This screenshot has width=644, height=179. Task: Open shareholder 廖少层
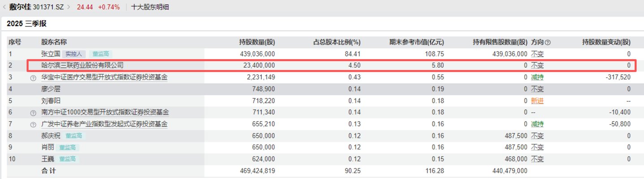tap(51, 89)
